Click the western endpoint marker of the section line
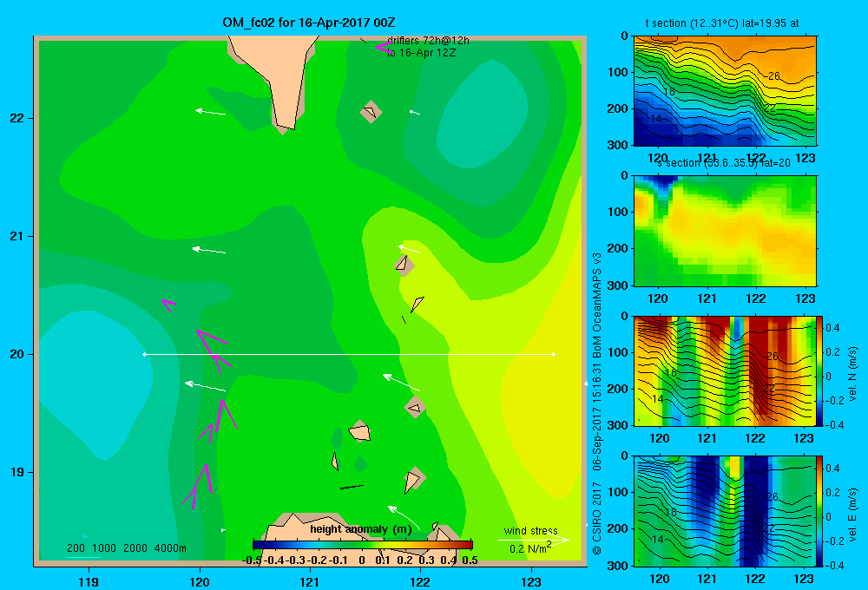868x590 pixels. tap(144, 354)
